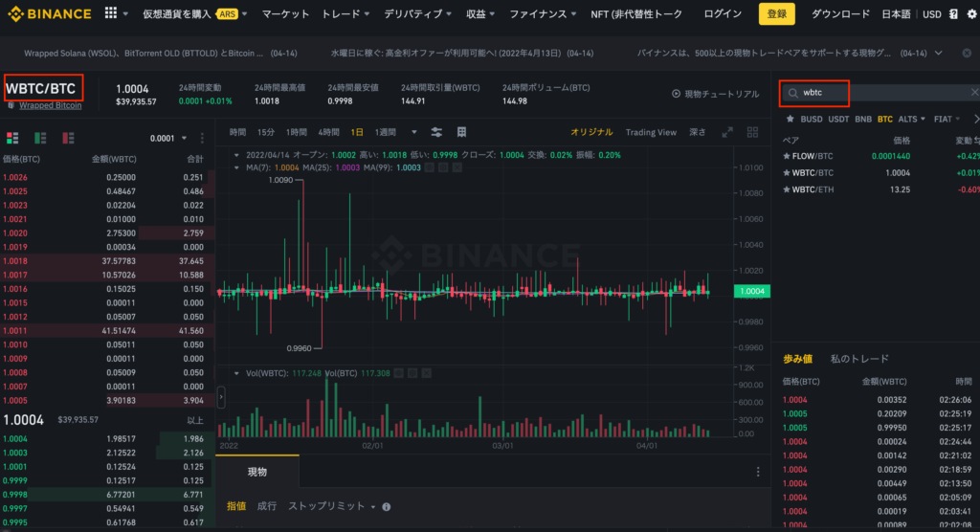This screenshot has width=980, height=532.
Task: Open the apps grid menu icon
Action: pos(111,13)
